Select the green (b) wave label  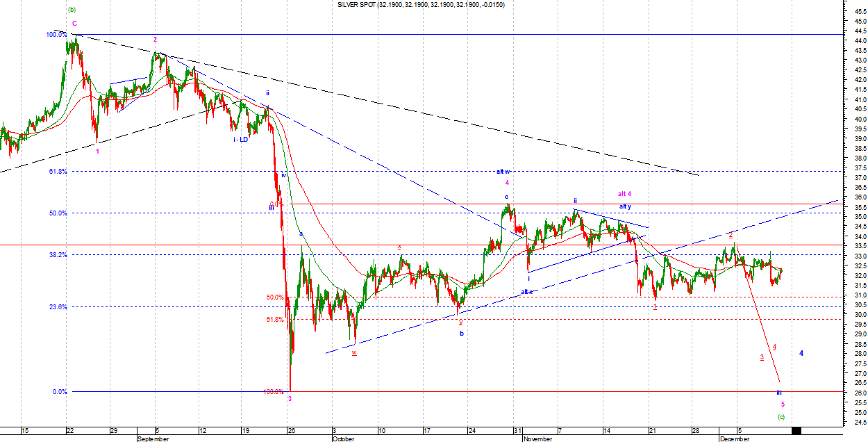(72, 10)
